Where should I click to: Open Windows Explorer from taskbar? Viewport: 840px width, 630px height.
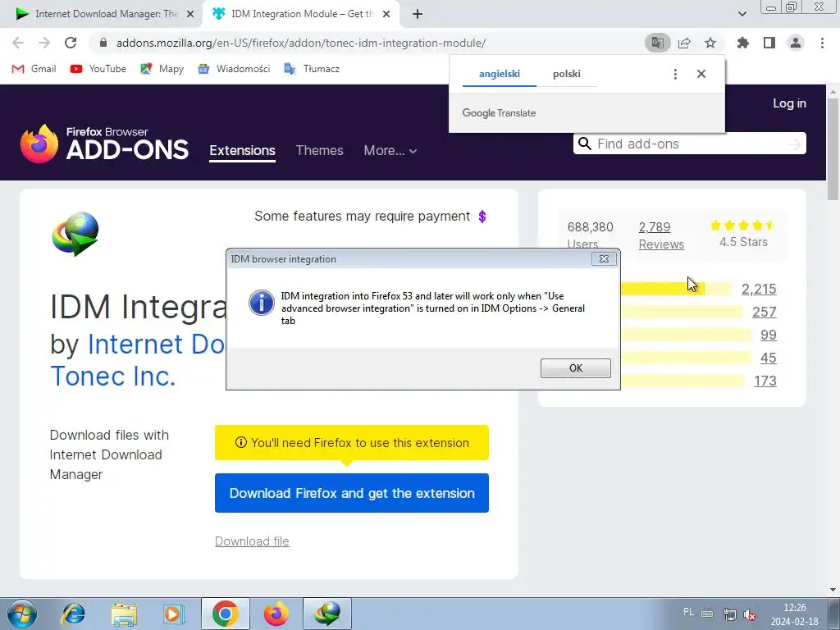[x=124, y=614]
